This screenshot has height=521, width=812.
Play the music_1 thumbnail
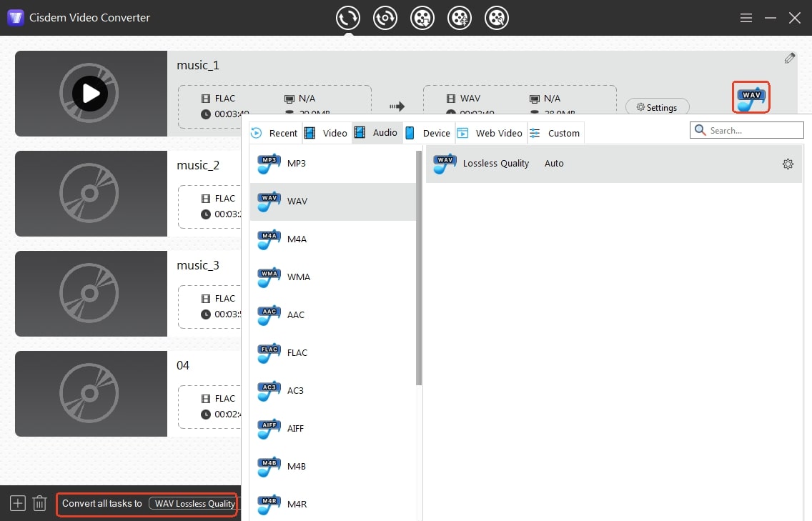[x=90, y=94]
